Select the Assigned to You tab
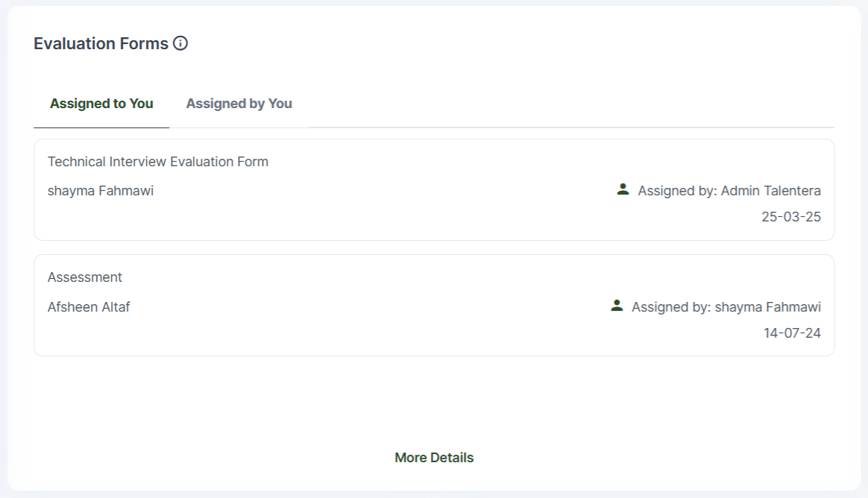868x498 pixels. pyautogui.click(x=101, y=104)
